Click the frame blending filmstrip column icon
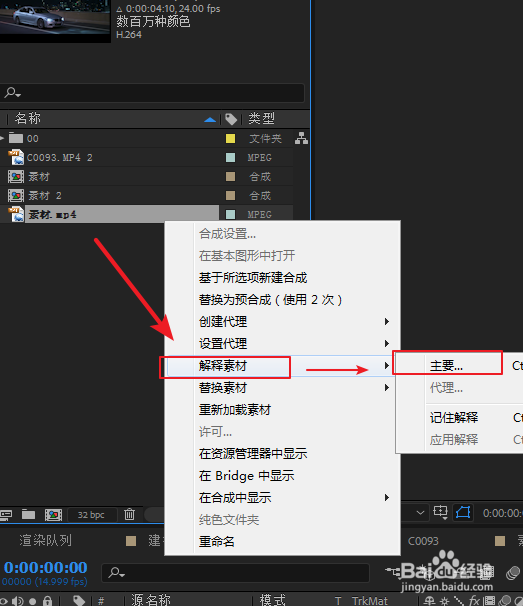 (x=489, y=601)
